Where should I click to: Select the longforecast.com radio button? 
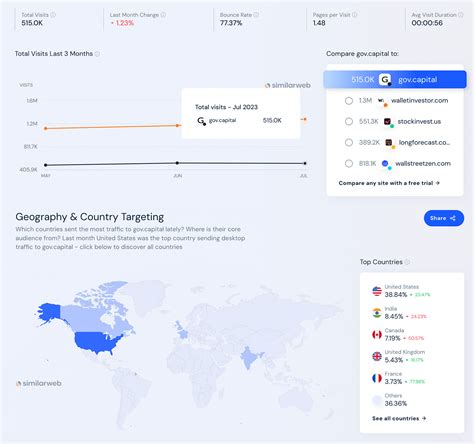349,143
